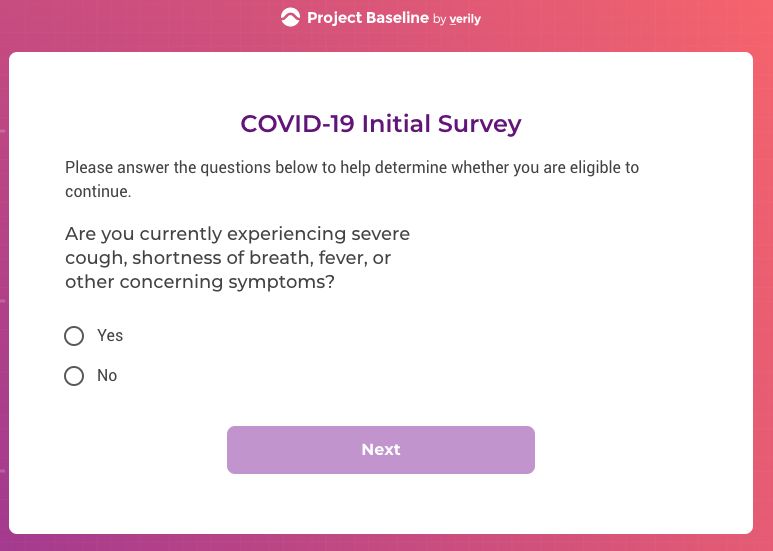Click the "COVID-19 Initial Survey" heading
773x551 pixels.
[x=380, y=124]
